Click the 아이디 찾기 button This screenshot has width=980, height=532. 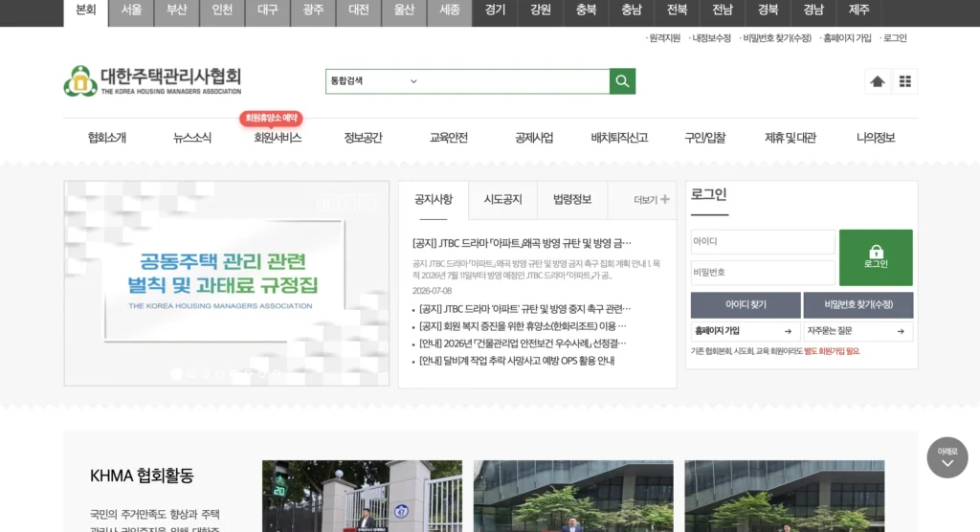pyautogui.click(x=746, y=305)
